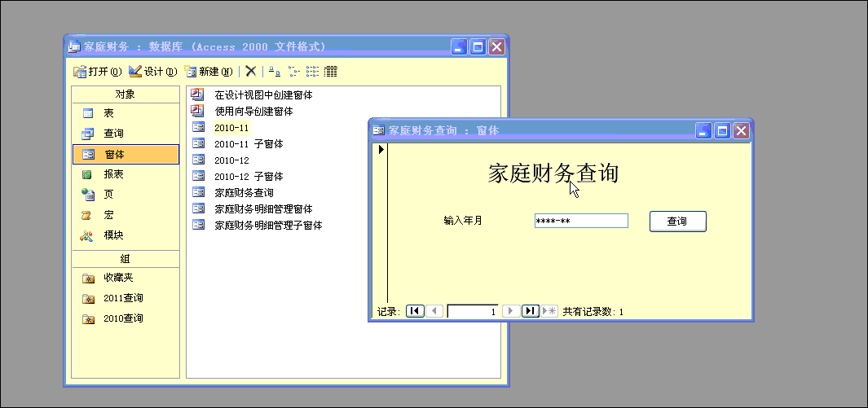Click icon of 在设计视图中创建窗体 item

point(197,94)
